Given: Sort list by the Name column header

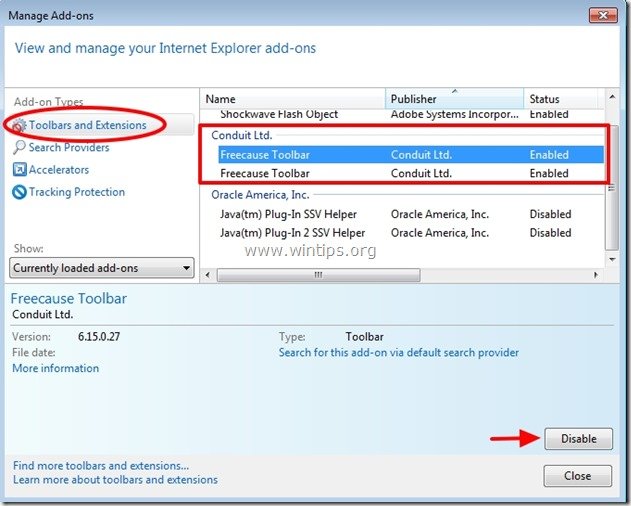Looking at the screenshot, I should (x=293, y=99).
